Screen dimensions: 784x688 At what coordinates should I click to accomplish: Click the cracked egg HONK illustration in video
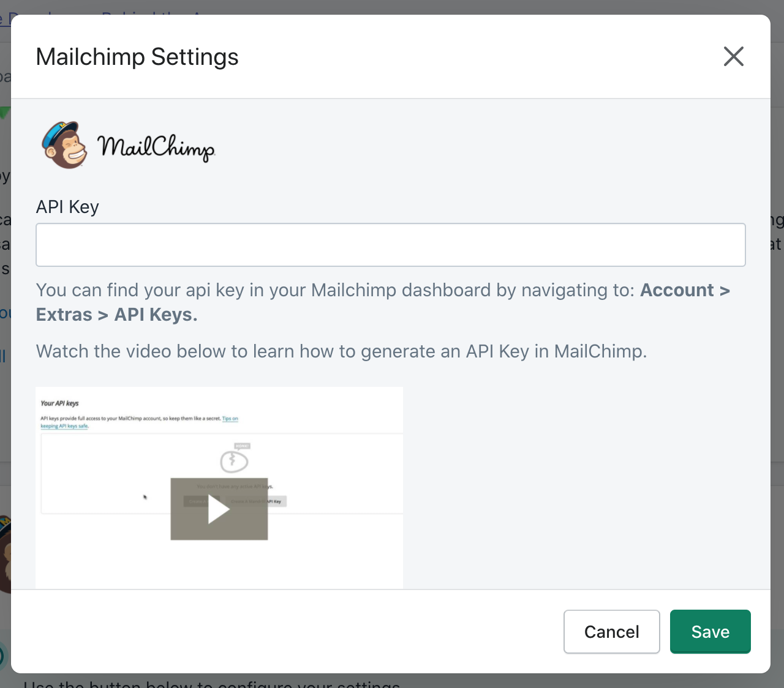click(234, 460)
